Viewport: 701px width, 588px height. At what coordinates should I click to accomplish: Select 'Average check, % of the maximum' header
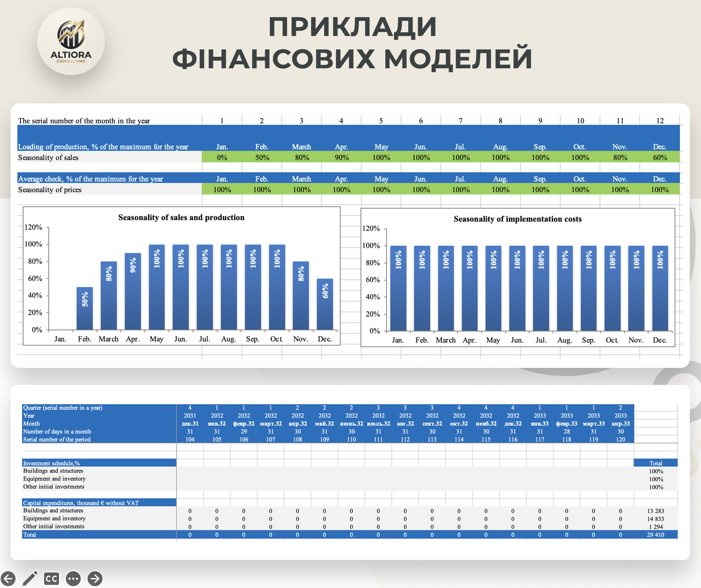(90, 179)
